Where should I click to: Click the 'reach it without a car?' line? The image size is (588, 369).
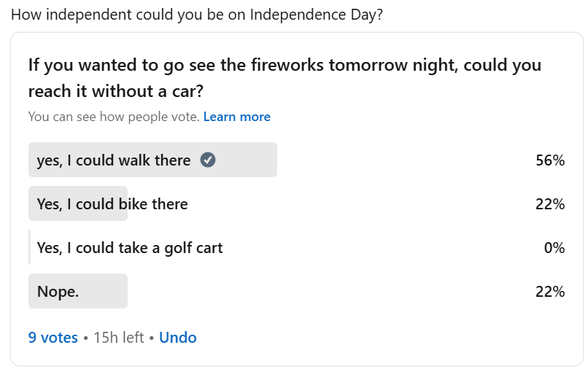[x=116, y=91]
